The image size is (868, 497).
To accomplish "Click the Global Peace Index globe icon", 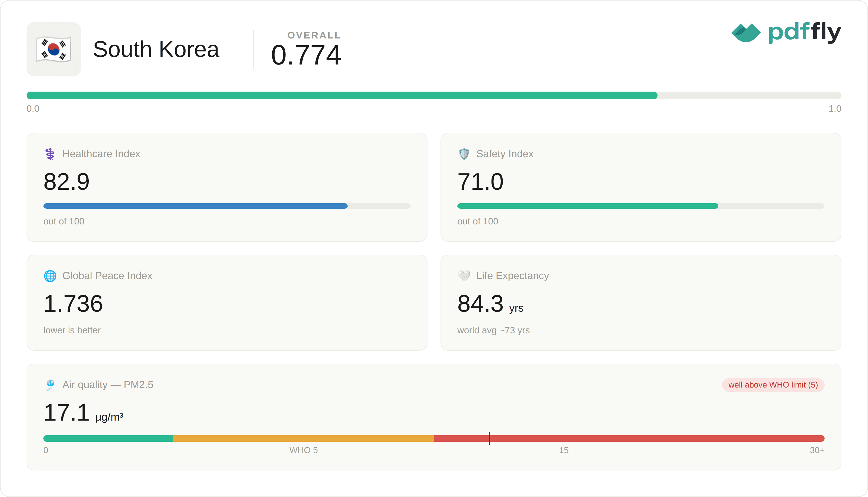I will [50, 276].
